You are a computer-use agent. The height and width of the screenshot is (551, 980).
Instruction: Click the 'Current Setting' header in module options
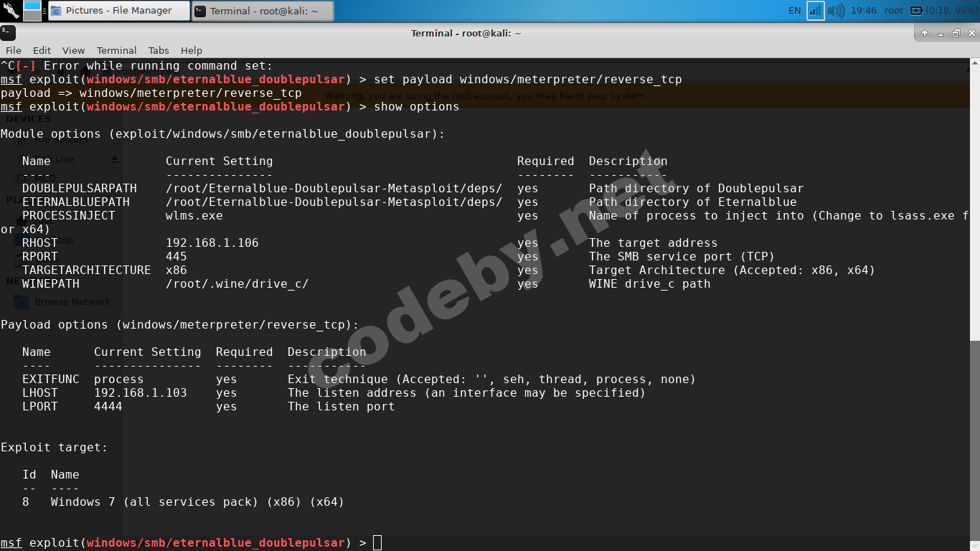coord(220,161)
